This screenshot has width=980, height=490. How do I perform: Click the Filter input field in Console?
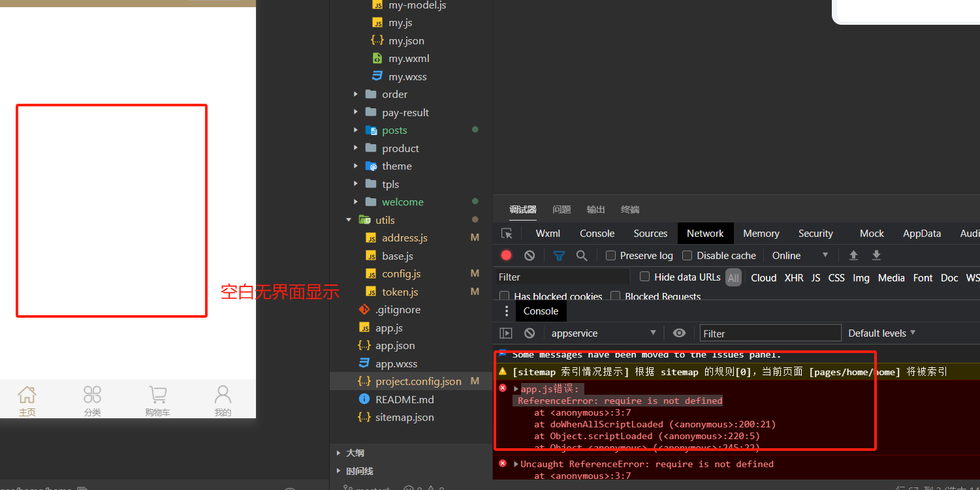pyautogui.click(x=770, y=333)
